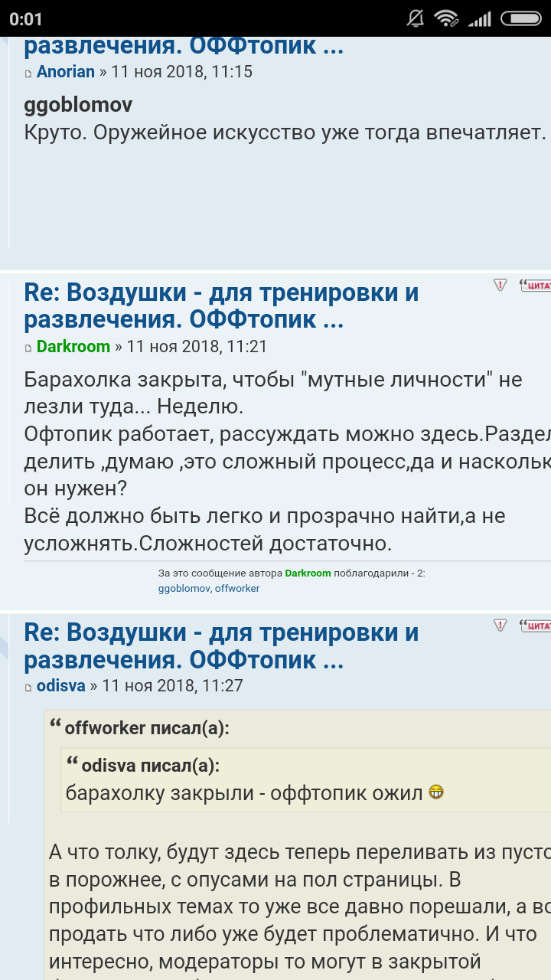Open Anorian's user profile link
This screenshot has width=551, height=980.
pos(66,72)
